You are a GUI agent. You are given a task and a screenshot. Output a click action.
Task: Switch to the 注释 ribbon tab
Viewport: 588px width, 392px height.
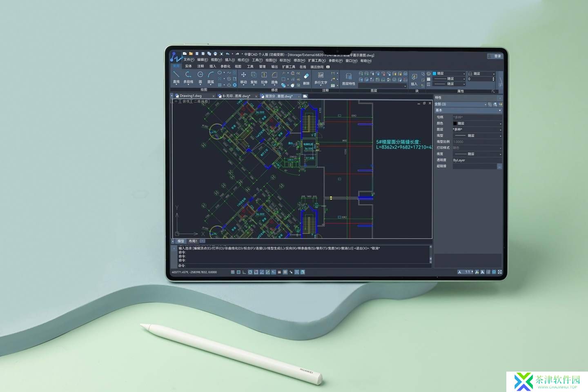pos(200,66)
